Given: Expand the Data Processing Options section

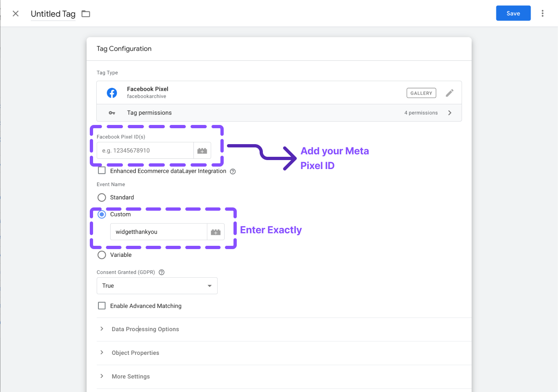Looking at the screenshot, I should point(145,329).
